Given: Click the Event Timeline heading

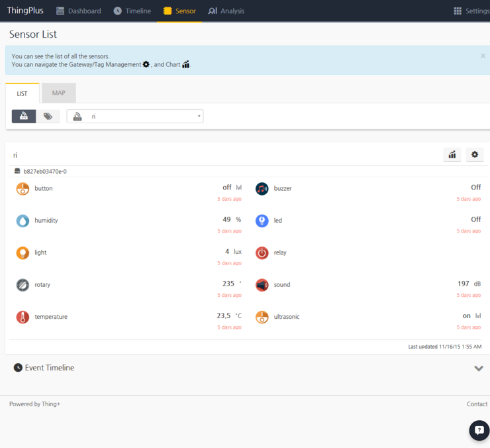Looking at the screenshot, I should [x=50, y=368].
